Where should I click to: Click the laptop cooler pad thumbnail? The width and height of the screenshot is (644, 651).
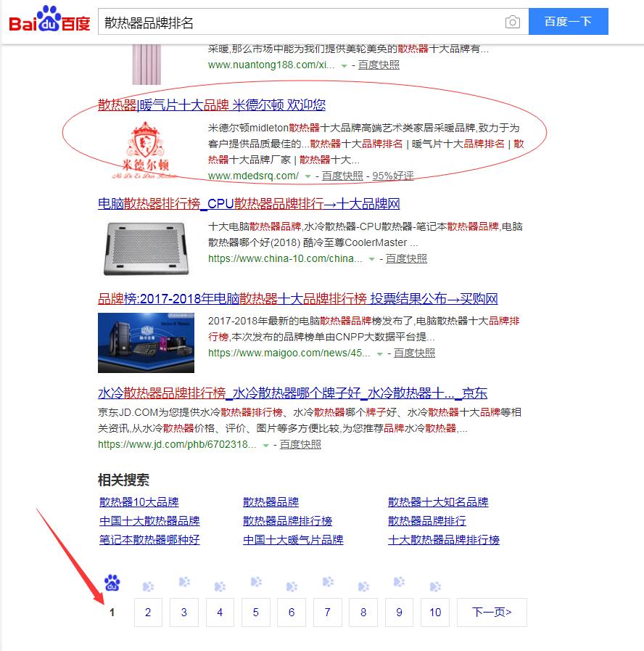click(x=146, y=249)
